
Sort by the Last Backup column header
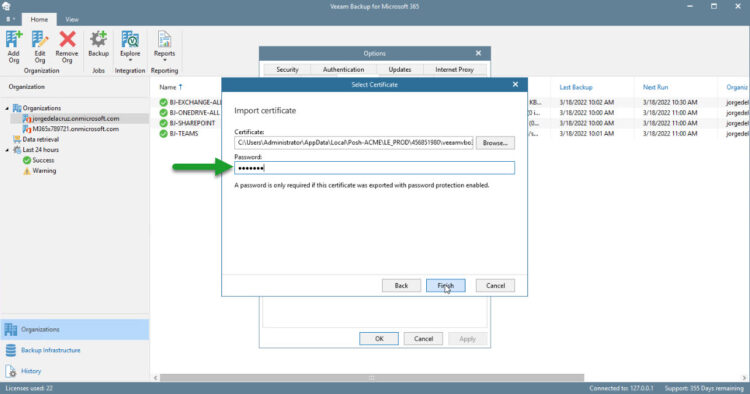[x=576, y=87]
